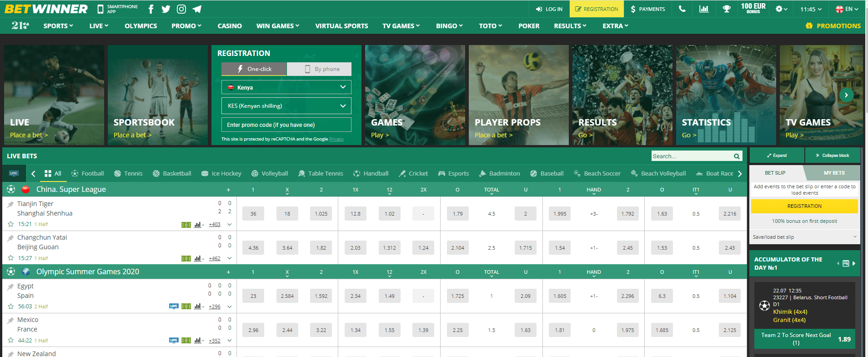Expand more markets for Tianjin Tiger +403
This screenshot has height=357, width=868.
(215, 224)
